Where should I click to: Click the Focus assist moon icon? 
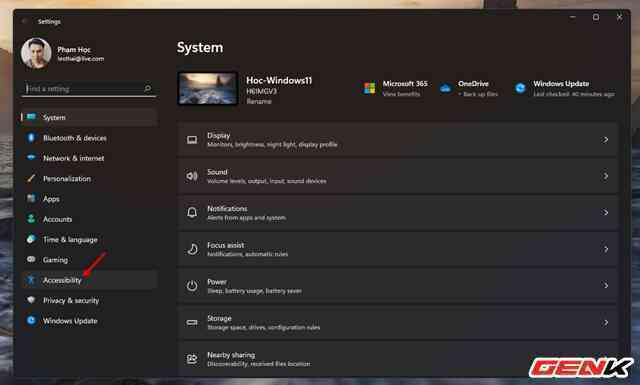(x=193, y=249)
